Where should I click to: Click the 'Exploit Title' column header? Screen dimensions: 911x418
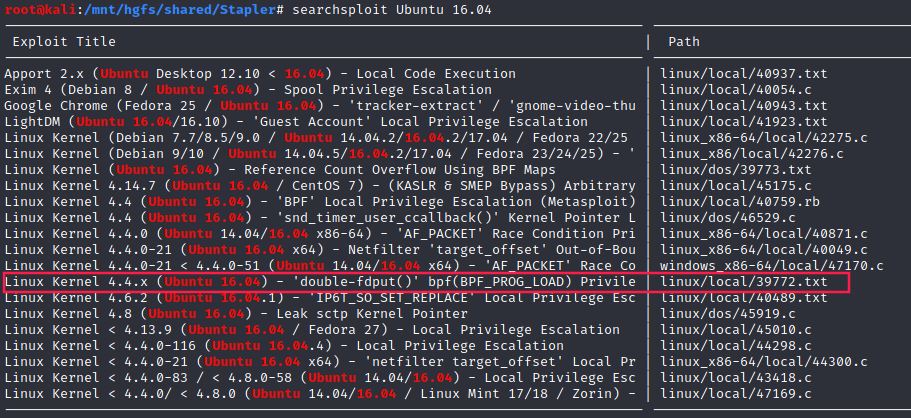[64, 42]
